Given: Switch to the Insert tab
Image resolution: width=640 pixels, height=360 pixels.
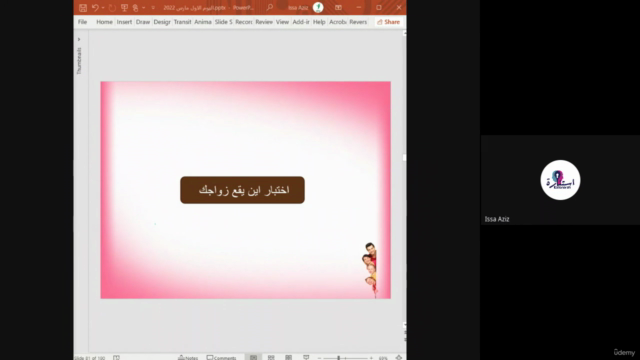Looking at the screenshot, I should pyautogui.click(x=124, y=22).
